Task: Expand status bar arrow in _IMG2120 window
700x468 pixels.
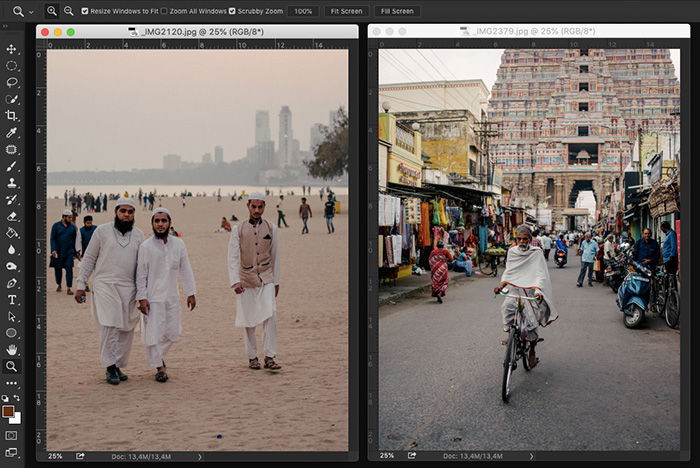Action: click(x=199, y=456)
